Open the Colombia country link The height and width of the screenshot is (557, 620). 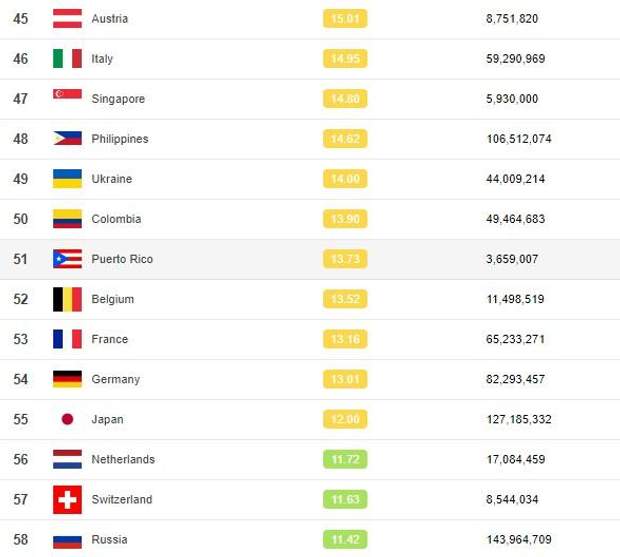[116, 219]
